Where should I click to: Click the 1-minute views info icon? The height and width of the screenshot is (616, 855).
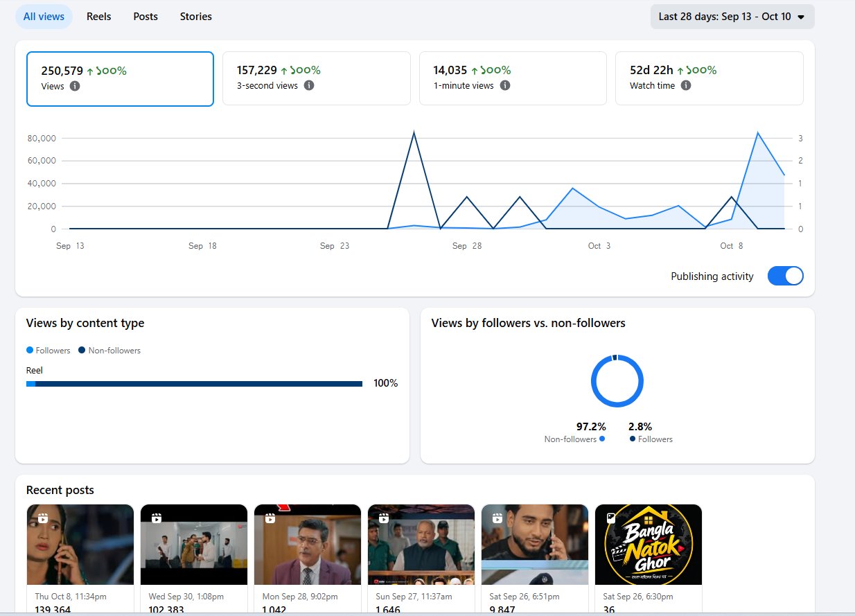click(x=505, y=85)
